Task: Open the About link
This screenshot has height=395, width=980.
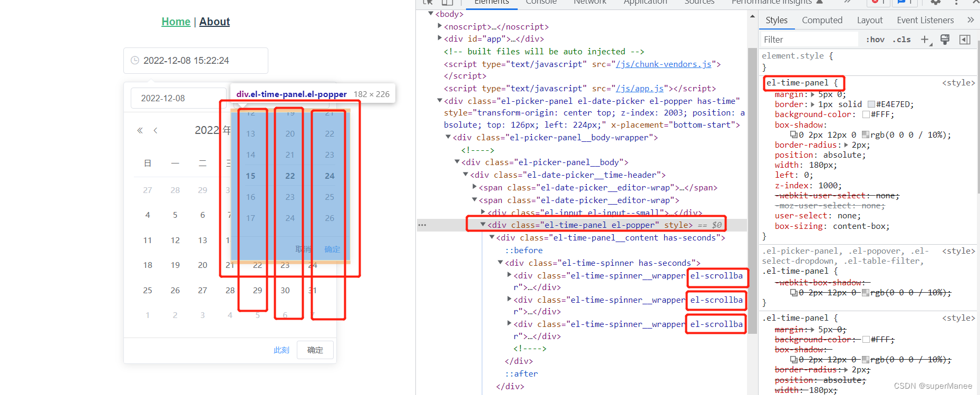Action: coord(215,22)
